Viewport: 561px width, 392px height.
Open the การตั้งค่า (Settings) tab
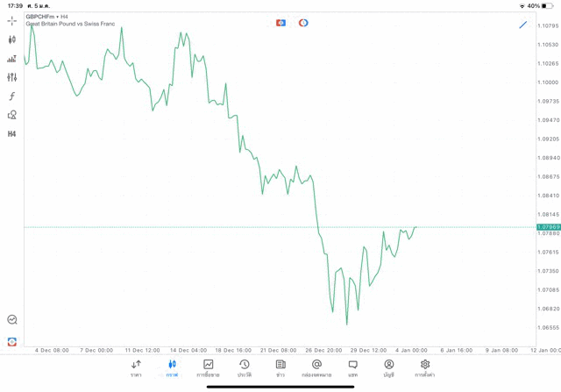425,368
